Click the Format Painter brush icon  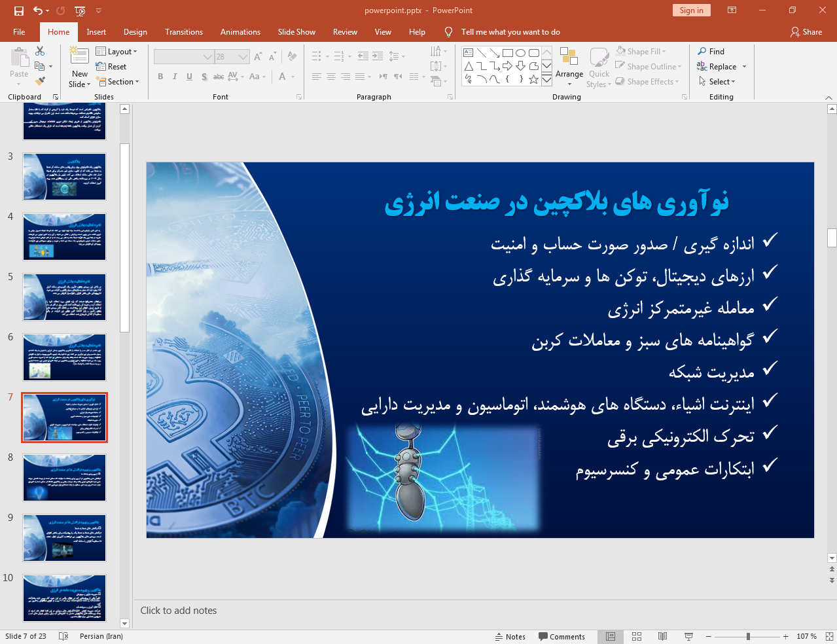(x=40, y=81)
